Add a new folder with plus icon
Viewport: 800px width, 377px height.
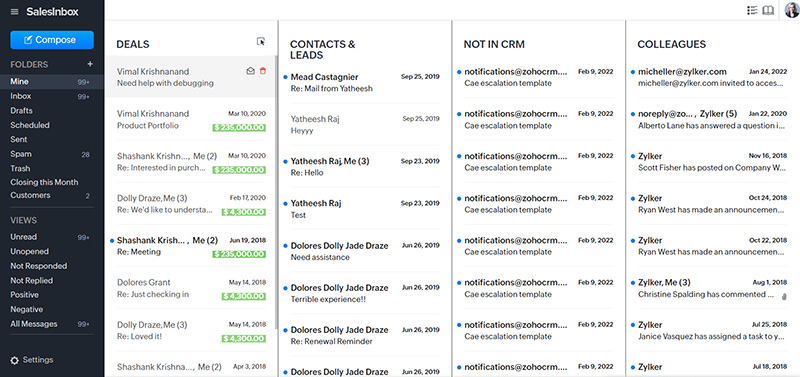pyautogui.click(x=90, y=64)
